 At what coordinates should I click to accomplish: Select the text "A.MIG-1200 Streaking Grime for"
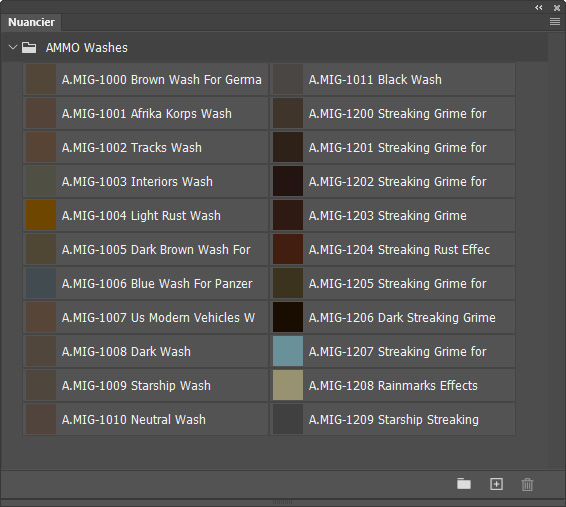pyautogui.click(x=397, y=113)
